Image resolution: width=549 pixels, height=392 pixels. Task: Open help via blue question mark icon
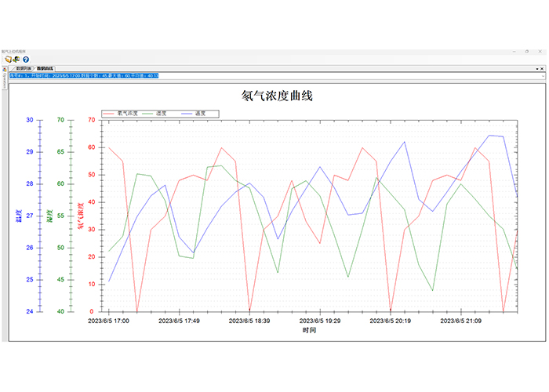point(26,59)
